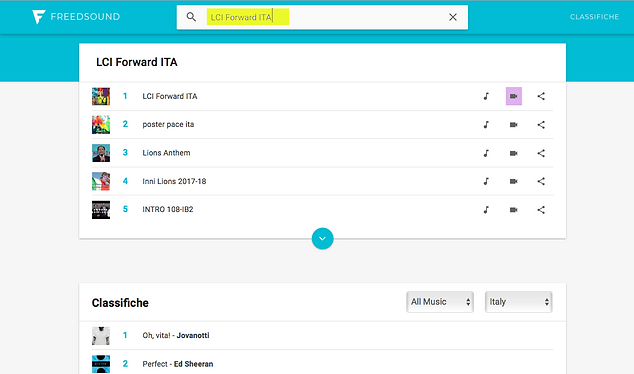634x374 pixels.
Task: Click the FREEDSOUND brand text
Action: click(x=85, y=17)
